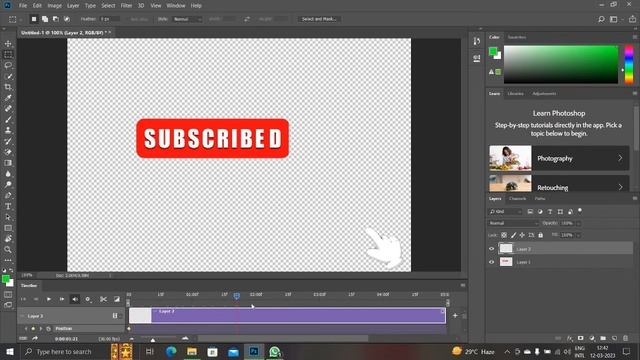Viewport: 640px width, 360px height.
Task: Select the Eyedropper tool
Action: pyautogui.click(x=8, y=98)
